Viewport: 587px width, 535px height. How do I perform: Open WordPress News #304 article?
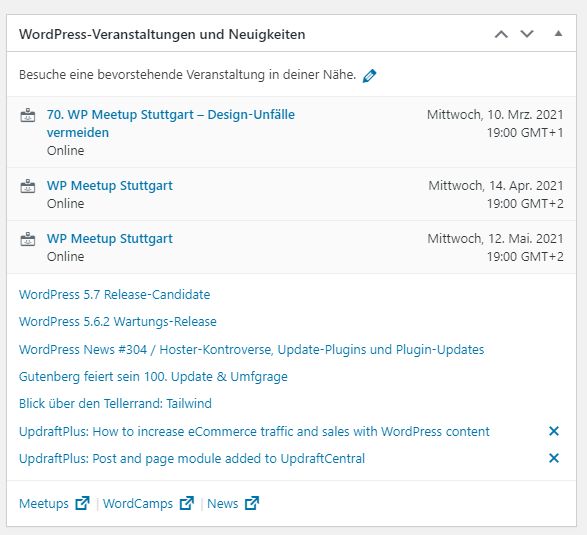(252, 350)
